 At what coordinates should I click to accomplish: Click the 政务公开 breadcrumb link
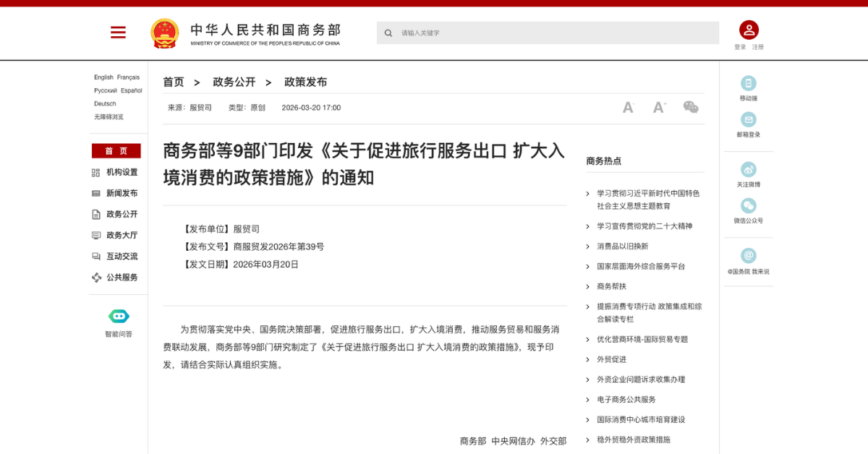point(234,82)
